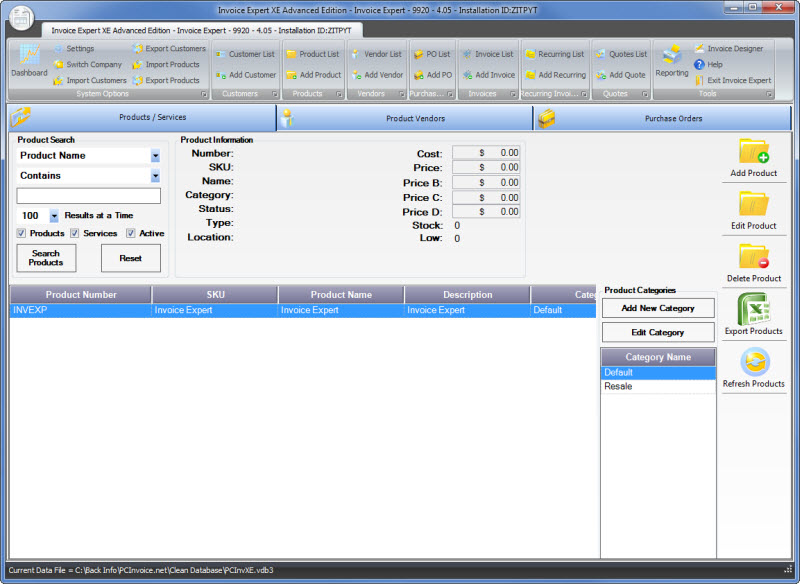Expand the Invoices group launcher
800x584 pixels.
(x=513, y=94)
